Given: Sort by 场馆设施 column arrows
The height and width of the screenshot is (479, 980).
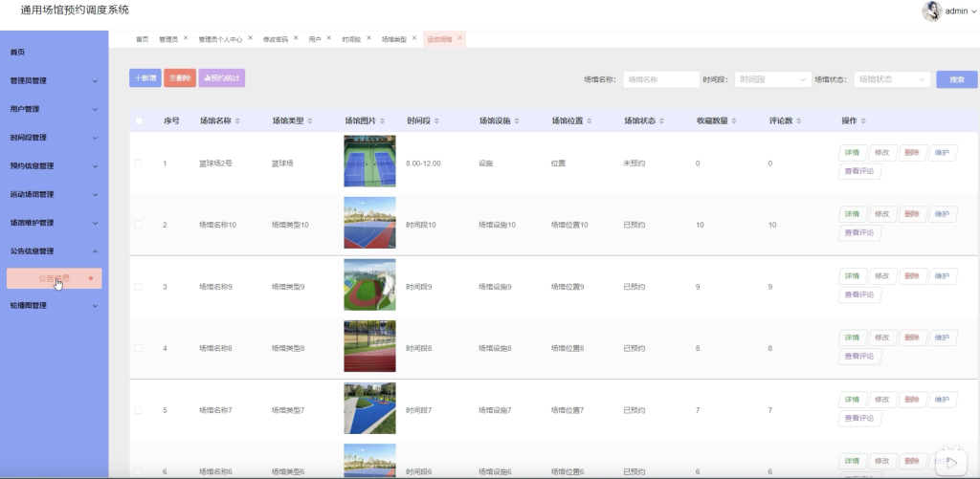Looking at the screenshot, I should [x=517, y=121].
